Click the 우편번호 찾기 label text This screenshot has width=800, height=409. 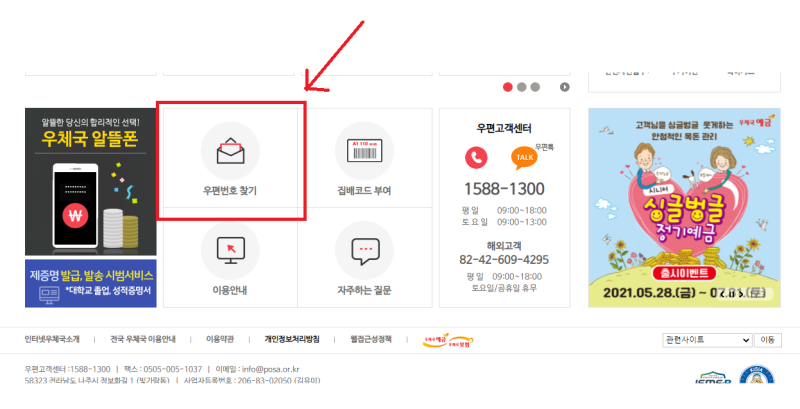tap(230, 191)
